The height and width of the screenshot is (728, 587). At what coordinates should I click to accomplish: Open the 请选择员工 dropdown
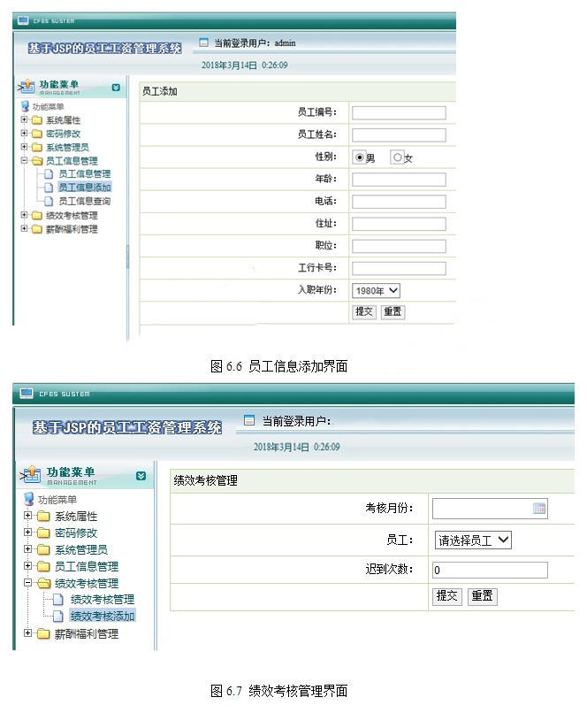coord(473,540)
